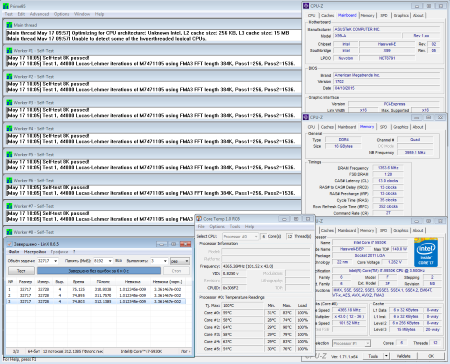
Task: Expand the rightmost dropdown in the LinX settings row
Action: 180,261
